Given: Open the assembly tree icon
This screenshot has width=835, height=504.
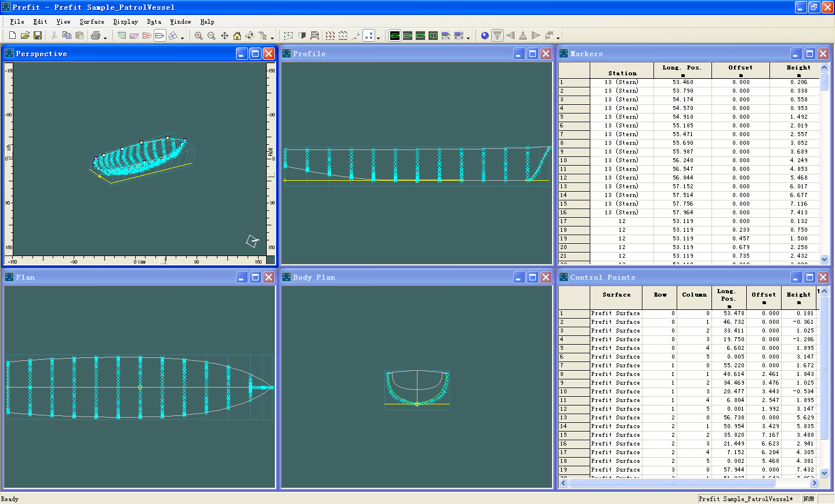Looking at the screenshot, I should click(x=263, y=35).
